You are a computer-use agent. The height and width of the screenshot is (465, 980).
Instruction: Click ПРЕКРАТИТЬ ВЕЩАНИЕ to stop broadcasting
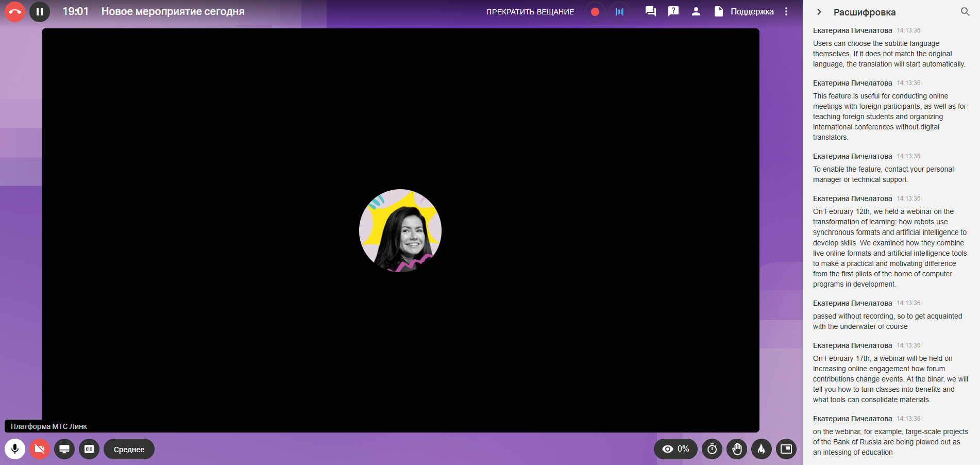530,12
